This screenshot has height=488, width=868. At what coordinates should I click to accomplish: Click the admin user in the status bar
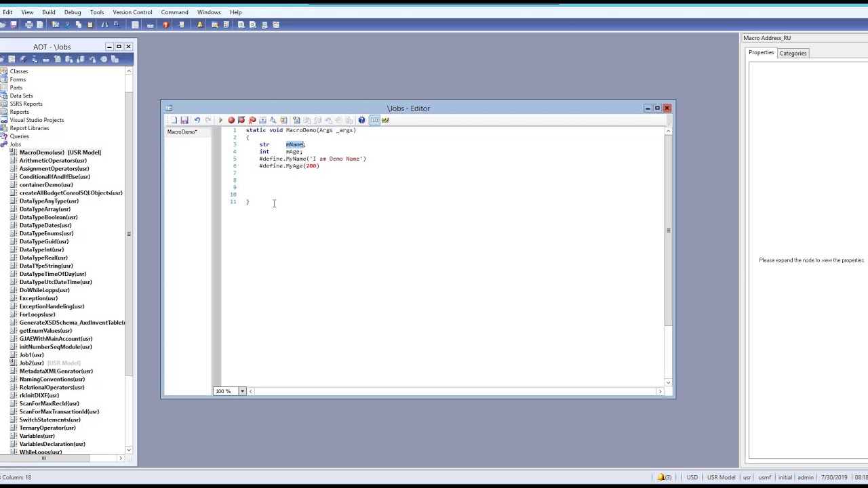pos(805,477)
